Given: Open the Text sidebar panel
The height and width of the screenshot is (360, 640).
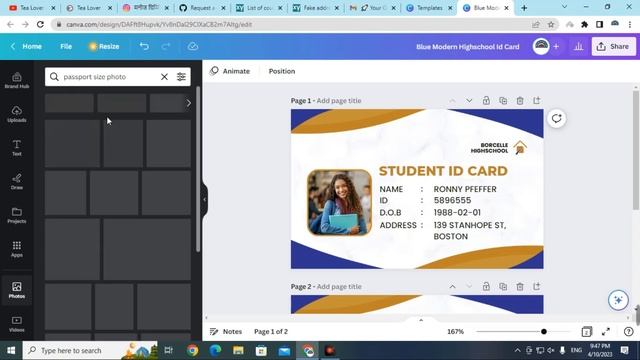Looking at the screenshot, I should (x=17, y=148).
